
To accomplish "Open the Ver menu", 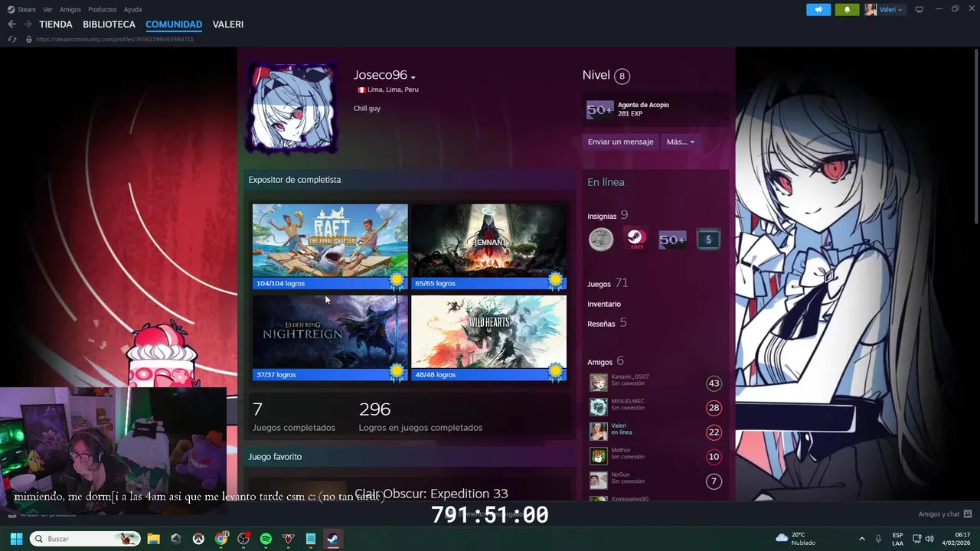I will tap(47, 9).
